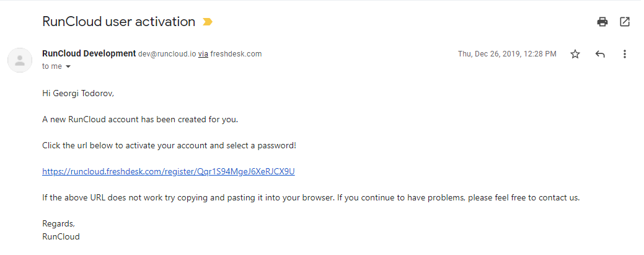The height and width of the screenshot is (255, 644).
Task: Click the freshdesk.com domain text
Action: [x=236, y=54]
